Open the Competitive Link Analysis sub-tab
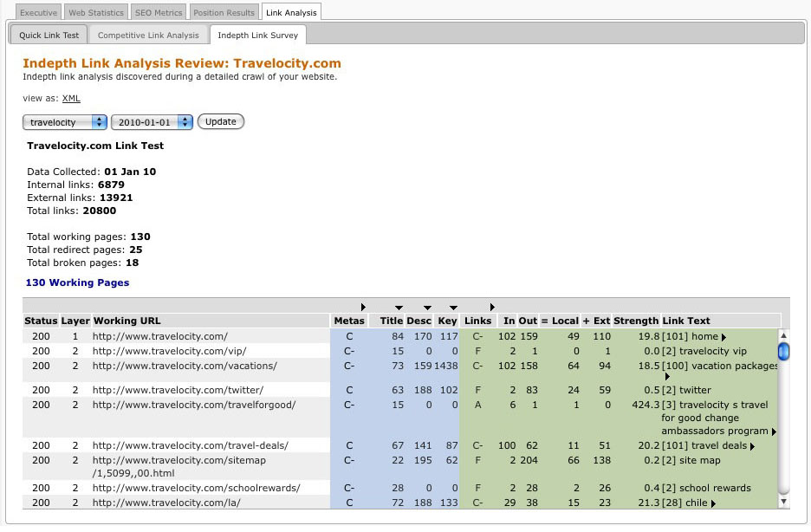 [148, 36]
